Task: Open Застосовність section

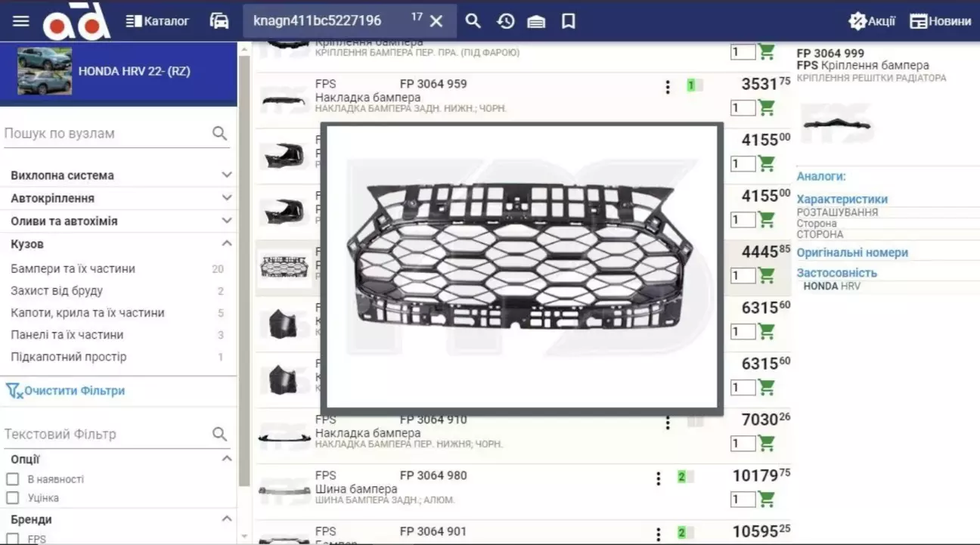Action: point(837,273)
